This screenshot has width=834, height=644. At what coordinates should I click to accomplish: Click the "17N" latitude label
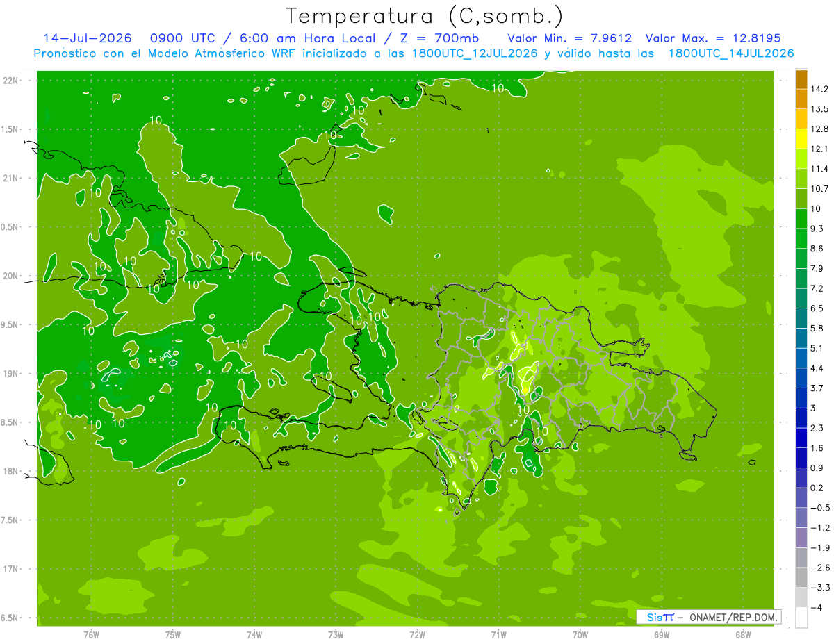point(12,569)
